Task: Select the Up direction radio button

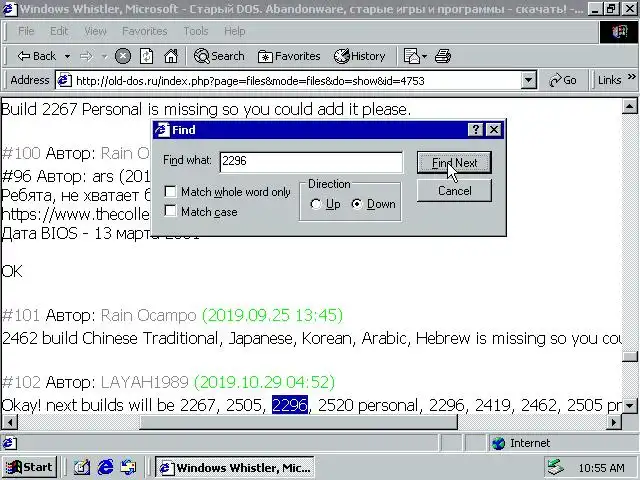Action: (x=316, y=204)
